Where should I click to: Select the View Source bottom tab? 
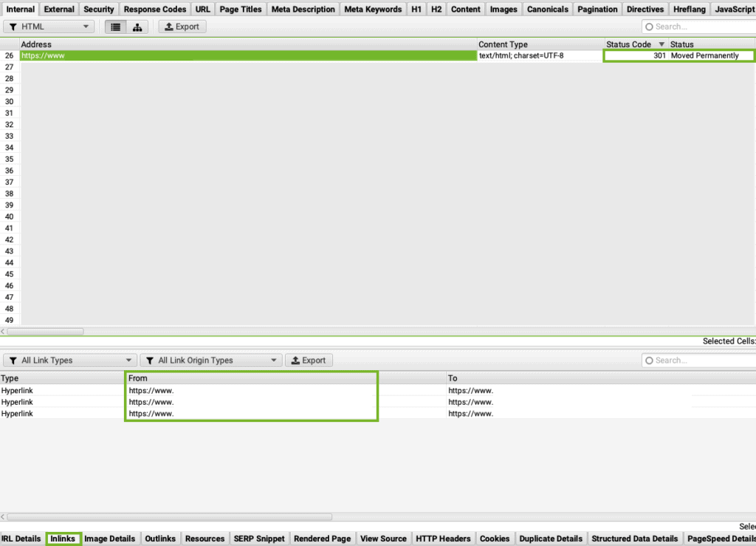click(383, 539)
